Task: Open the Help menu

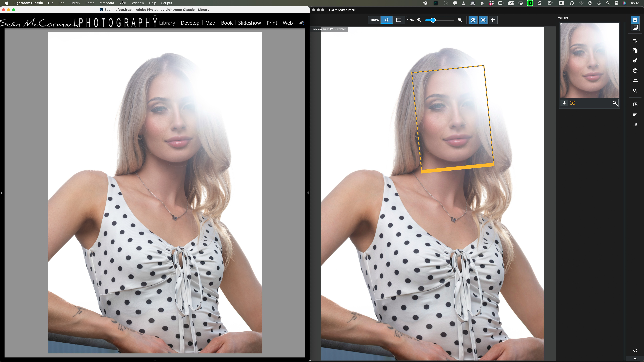Action: pyautogui.click(x=152, y=3)
